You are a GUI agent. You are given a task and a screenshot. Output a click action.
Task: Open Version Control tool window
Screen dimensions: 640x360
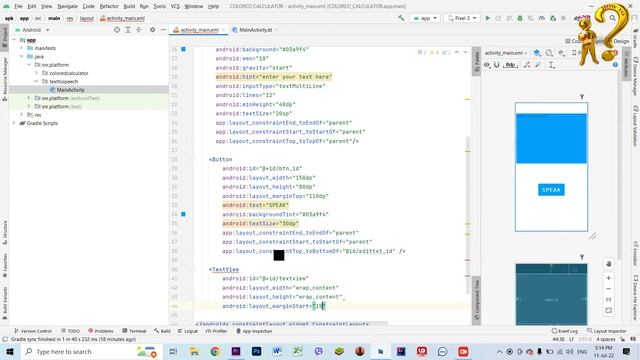coord(33,331)
